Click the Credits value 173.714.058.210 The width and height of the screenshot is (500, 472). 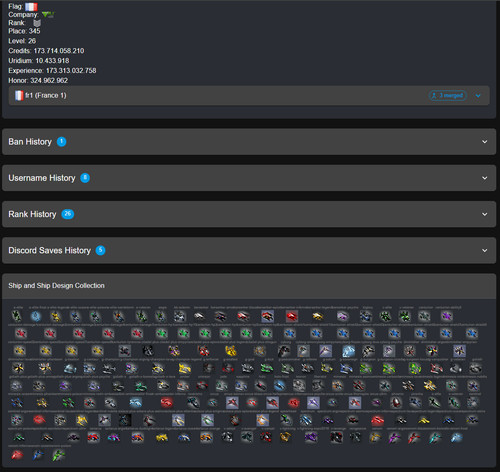[x=59, y=51]
